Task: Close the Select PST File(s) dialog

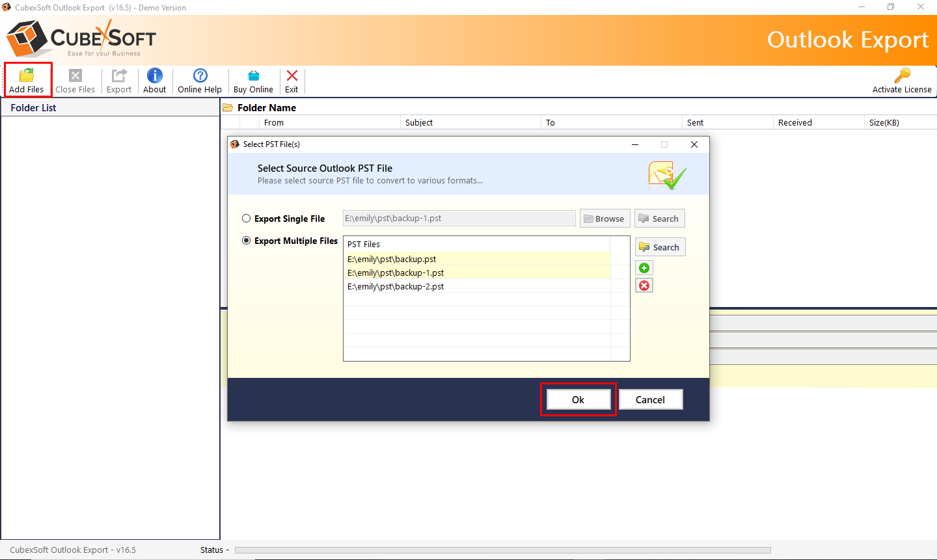Action: tap(694, 144)
